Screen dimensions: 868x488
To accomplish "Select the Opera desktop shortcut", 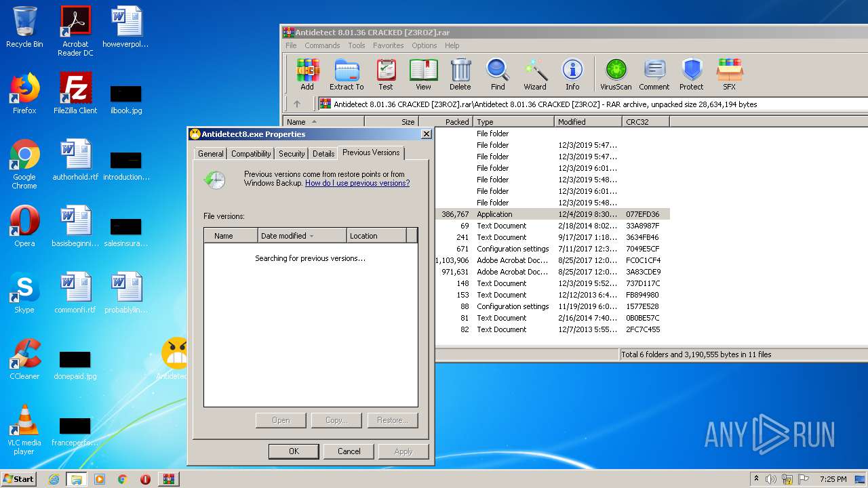I will (24, 226).
